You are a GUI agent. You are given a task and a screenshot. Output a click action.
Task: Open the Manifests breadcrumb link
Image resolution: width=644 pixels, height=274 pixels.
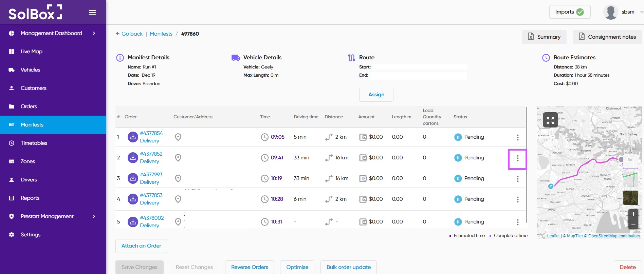(x=161, y=34)
